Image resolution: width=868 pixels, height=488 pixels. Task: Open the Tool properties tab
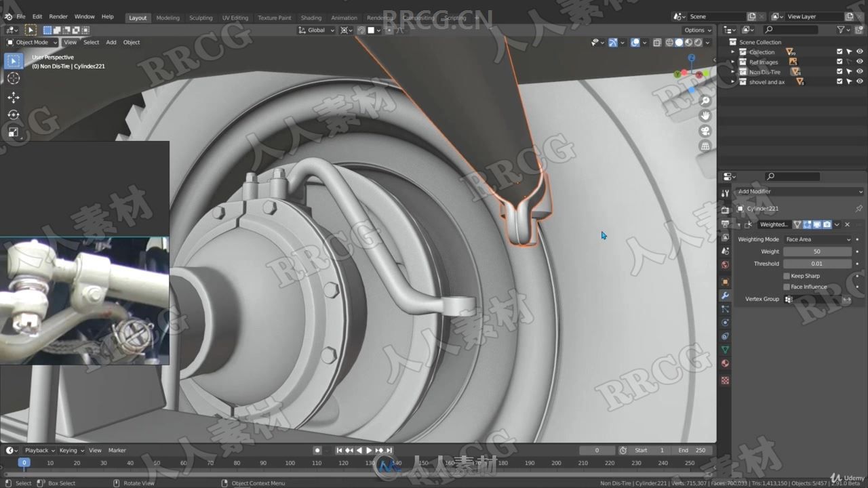[725, 193]
